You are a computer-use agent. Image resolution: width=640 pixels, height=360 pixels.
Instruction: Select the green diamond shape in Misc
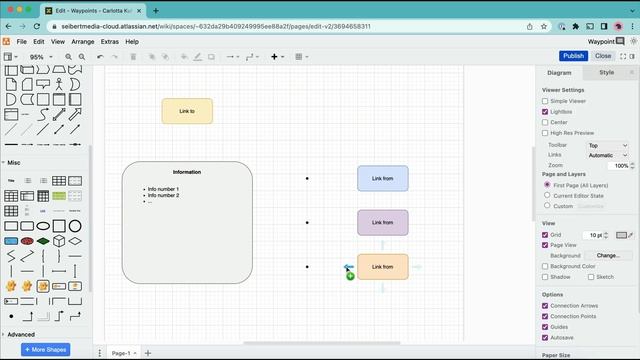pyautogui.click(x=43, y=241)
